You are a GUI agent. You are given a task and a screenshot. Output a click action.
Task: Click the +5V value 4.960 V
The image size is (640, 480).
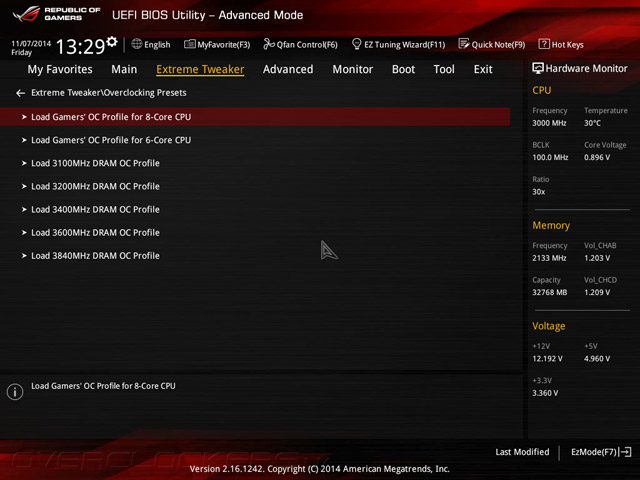tap(597, 359)
